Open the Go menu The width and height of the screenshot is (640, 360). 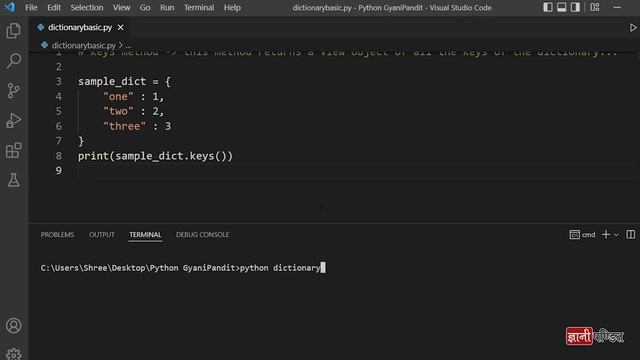click(145, 7)
